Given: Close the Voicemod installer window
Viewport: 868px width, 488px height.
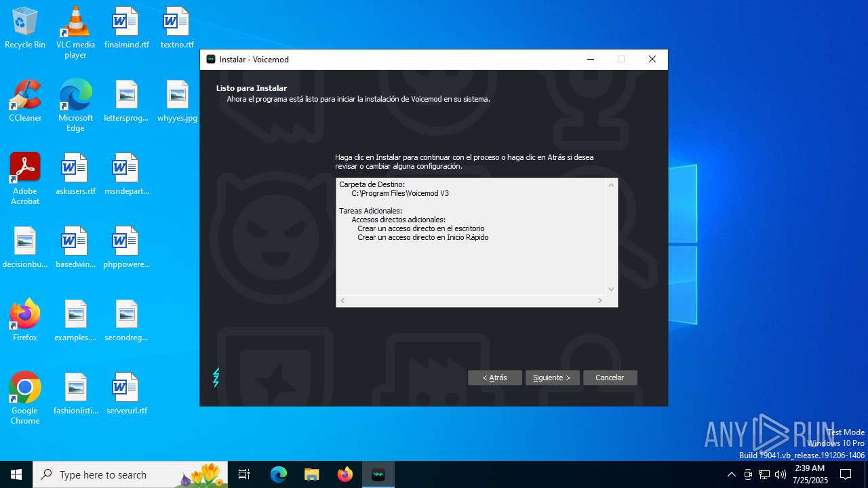Looking at the screenshot, I should tap(652, 60).
